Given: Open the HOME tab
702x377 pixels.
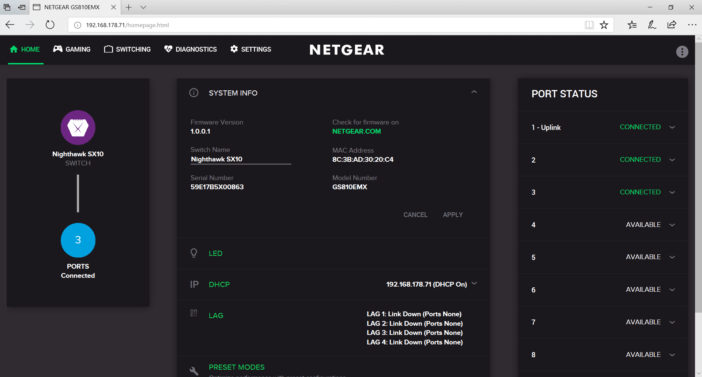Looking at the screenshot, I should coord(25,49).
